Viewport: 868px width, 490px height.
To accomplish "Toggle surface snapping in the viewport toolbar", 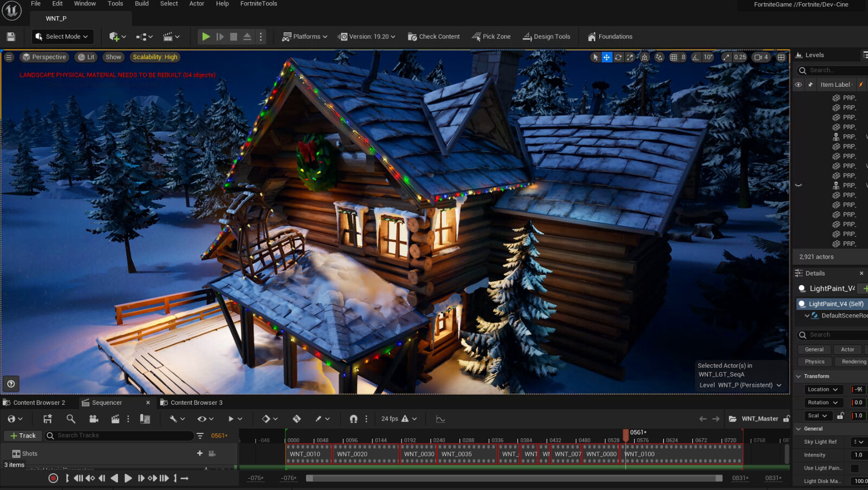I will tap(659, 57).
